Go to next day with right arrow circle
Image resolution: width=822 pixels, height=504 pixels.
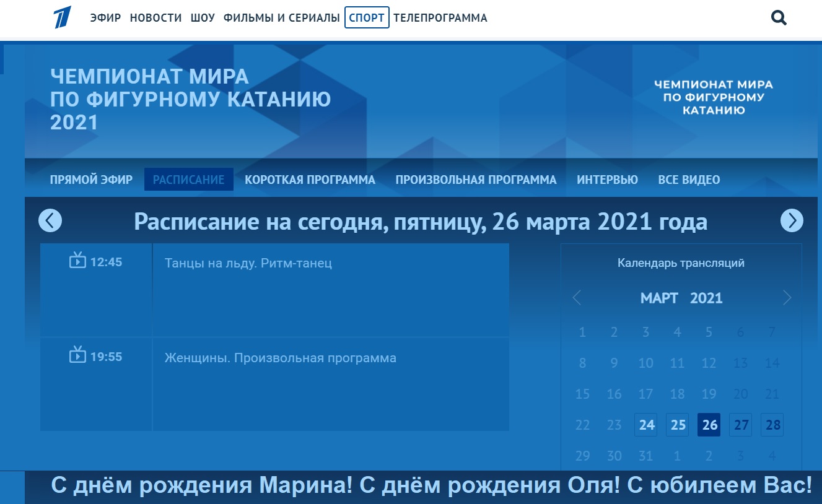pyautogui.click(x=792, y=220)
